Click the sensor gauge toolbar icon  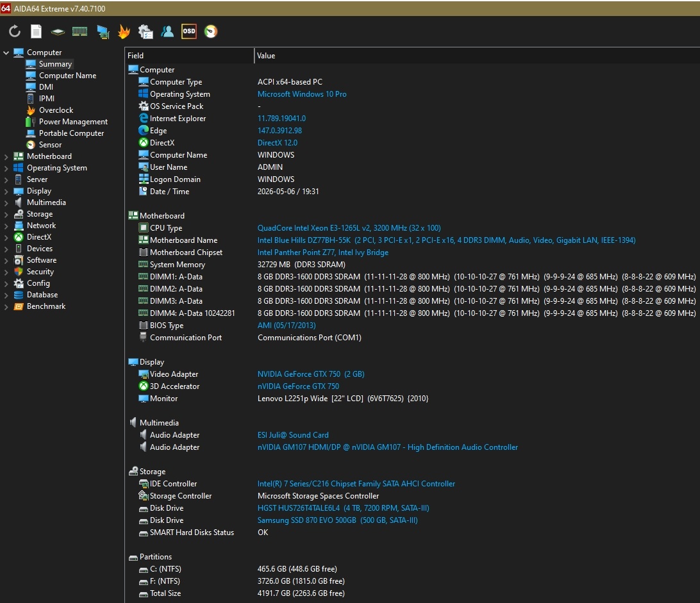pyautogui.click(x=211, y=31)
